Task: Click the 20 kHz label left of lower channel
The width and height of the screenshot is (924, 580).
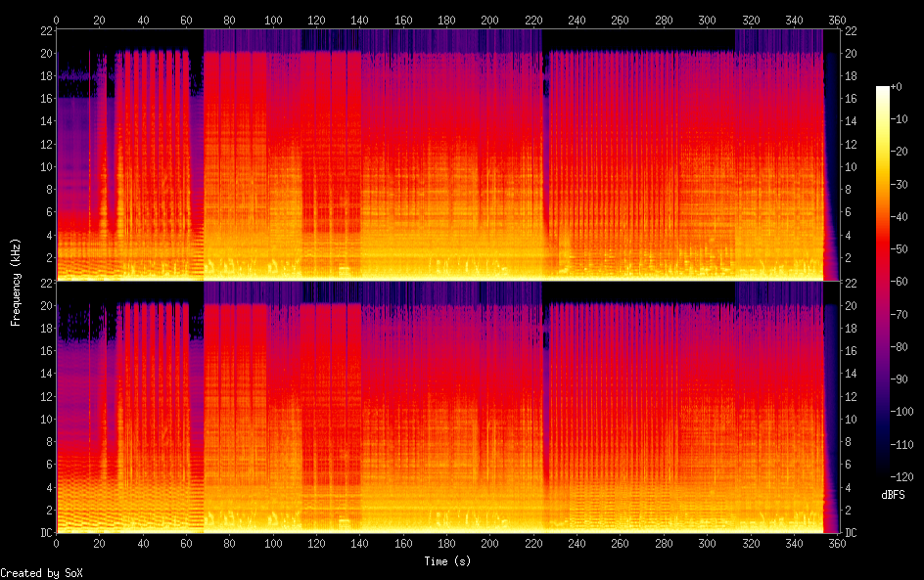Action: (44, 305)
